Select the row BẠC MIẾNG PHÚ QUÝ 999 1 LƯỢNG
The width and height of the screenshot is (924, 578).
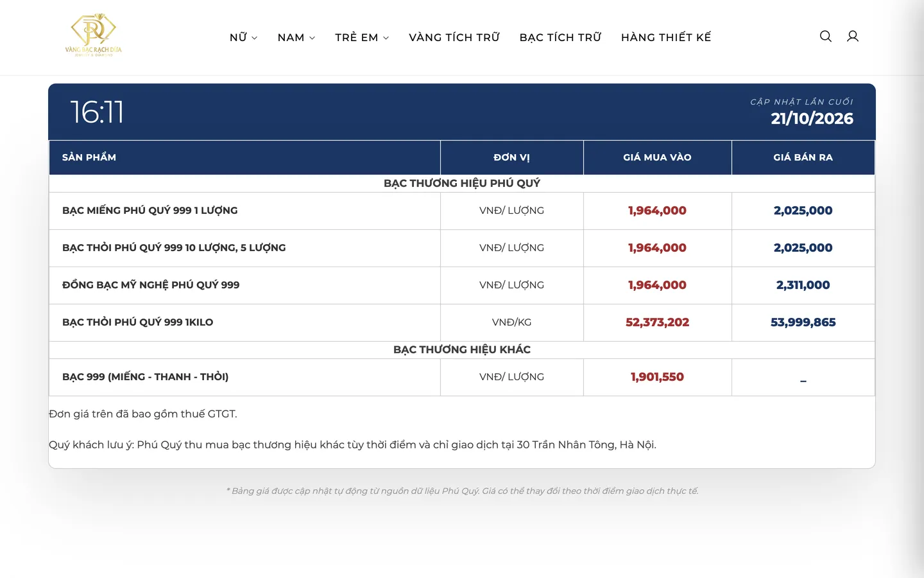click(x=462, y=211)
